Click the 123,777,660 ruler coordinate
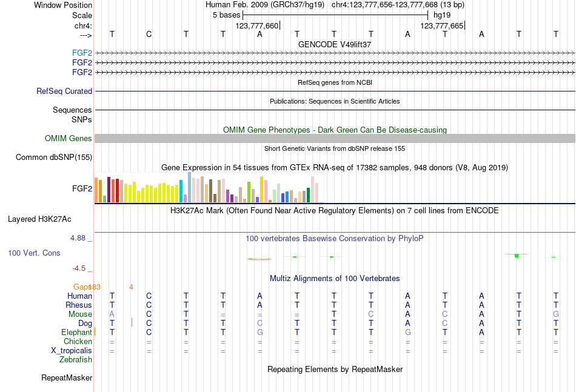Screen dimensions: 576x392 [x=257, y=25]
